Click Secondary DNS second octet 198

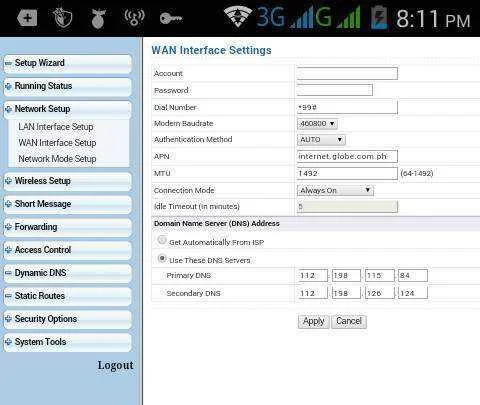coord(346,293)
